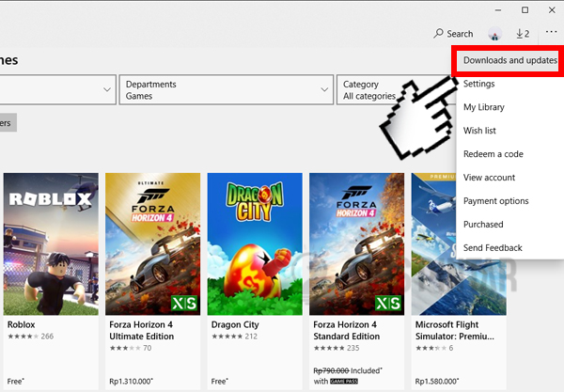Open the Roblox game artwork

pos(51,243)
